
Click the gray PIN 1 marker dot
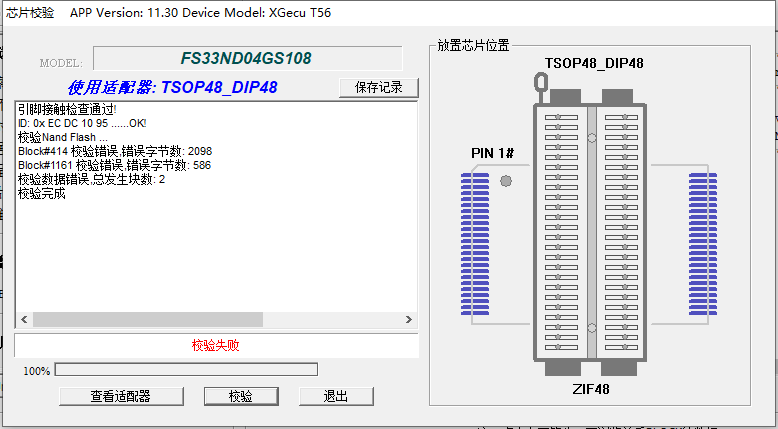[506, 181]
